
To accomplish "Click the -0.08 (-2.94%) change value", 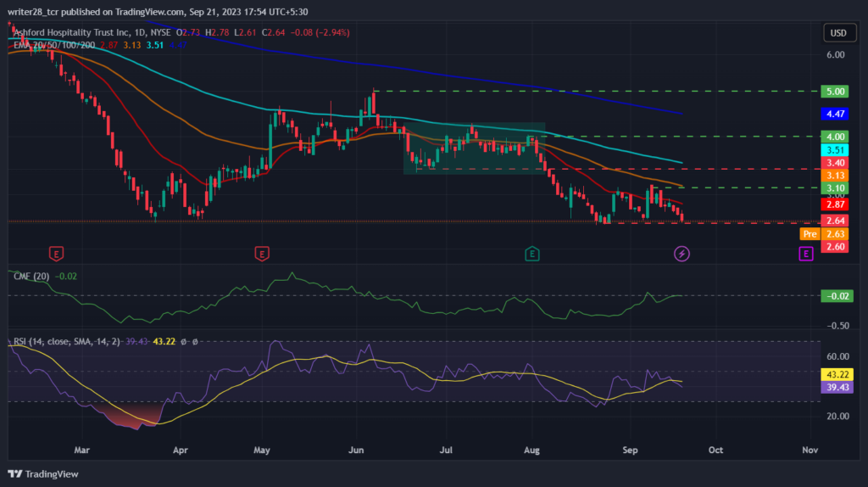I will click(320, 33).
